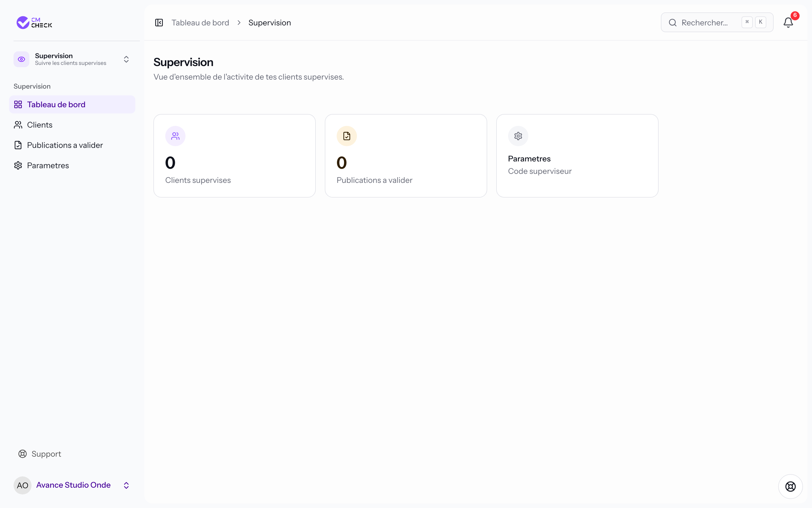Click the Clients people icon in sidebar
Screen dimensions: 812x508
point(18,125)
